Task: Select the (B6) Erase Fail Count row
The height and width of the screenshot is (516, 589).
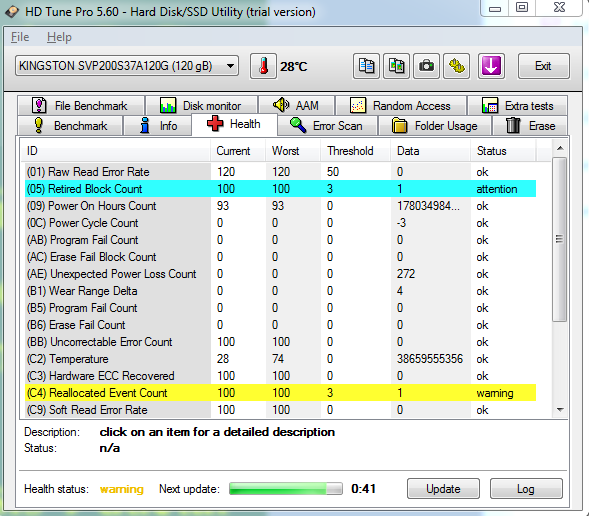Action: click(281, 325)
